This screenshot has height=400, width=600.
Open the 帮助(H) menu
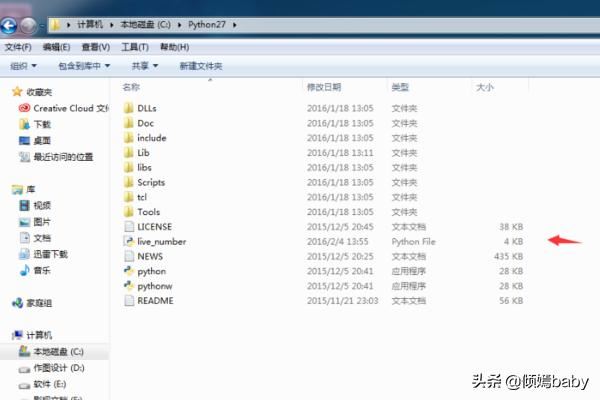[x=174, y=47]
